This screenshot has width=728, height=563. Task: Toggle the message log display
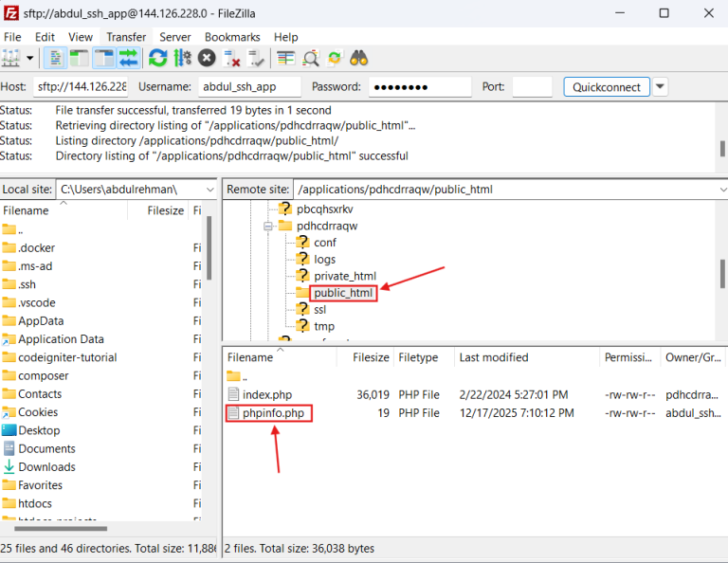click(x=56, y=58)
